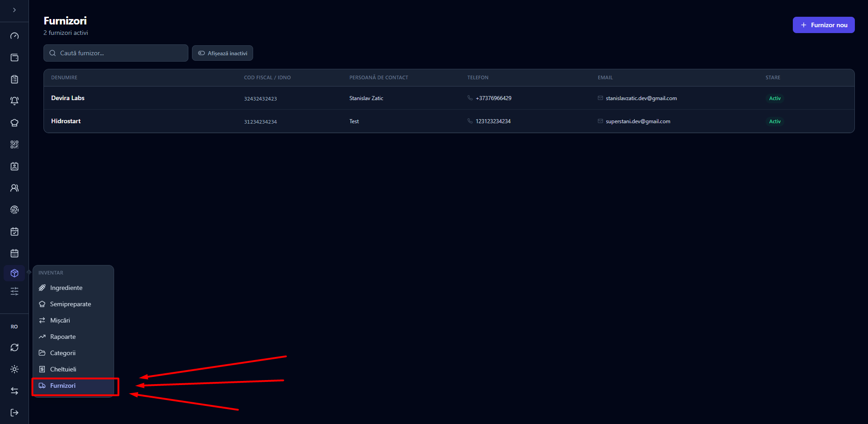Open the settings sliders icon in sidebar

point(14,291)
